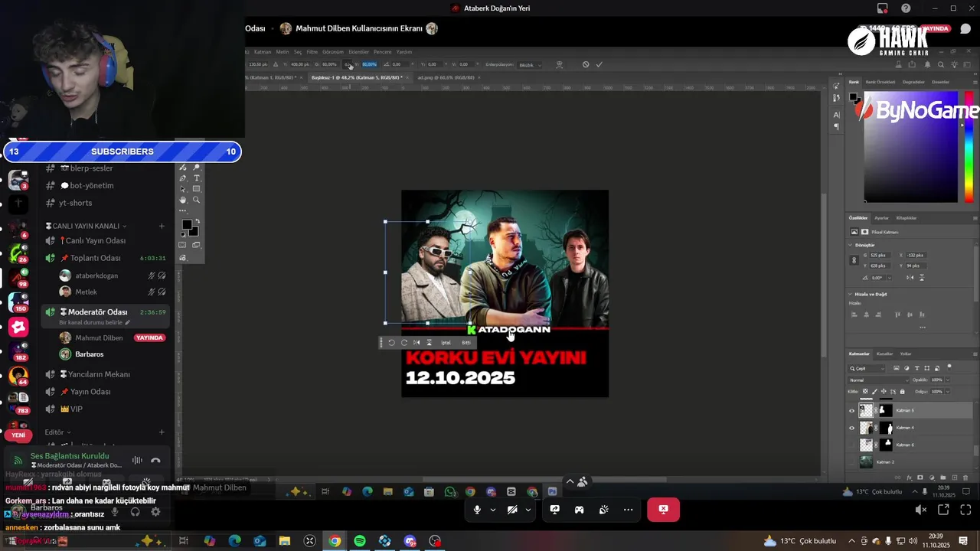This screenshot has height=551, width=980.
Task: Click the fx layer style icon
Action: pyautogui.click(x=910, y=478)
